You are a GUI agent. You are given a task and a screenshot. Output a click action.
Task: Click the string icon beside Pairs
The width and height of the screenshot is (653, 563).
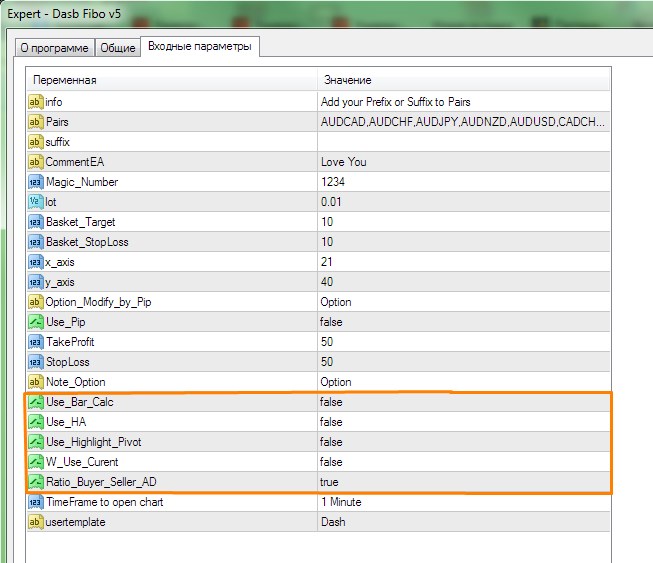36,122
